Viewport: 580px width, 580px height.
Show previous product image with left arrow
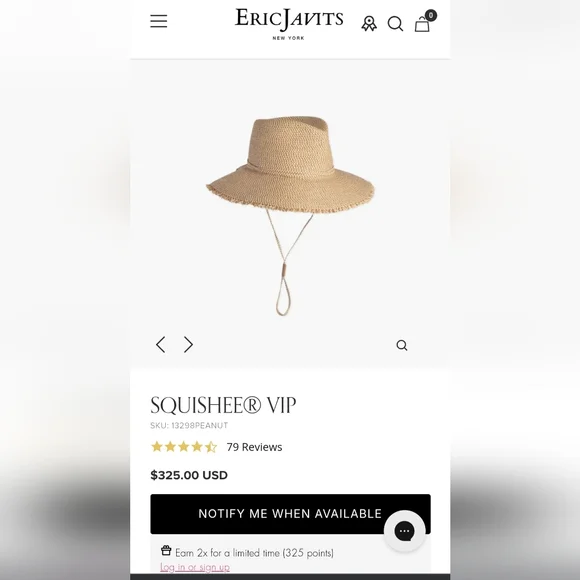click(161, 345)
